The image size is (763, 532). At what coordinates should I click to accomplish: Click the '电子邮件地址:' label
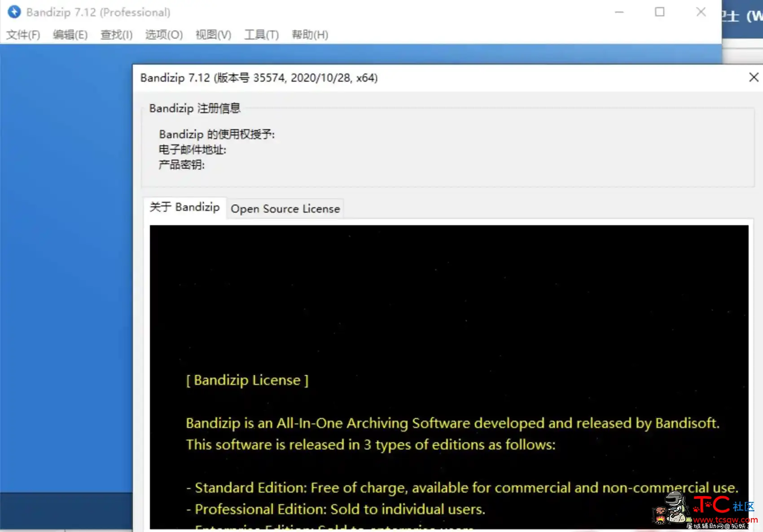pyautogui.click(x=193, y=149)
